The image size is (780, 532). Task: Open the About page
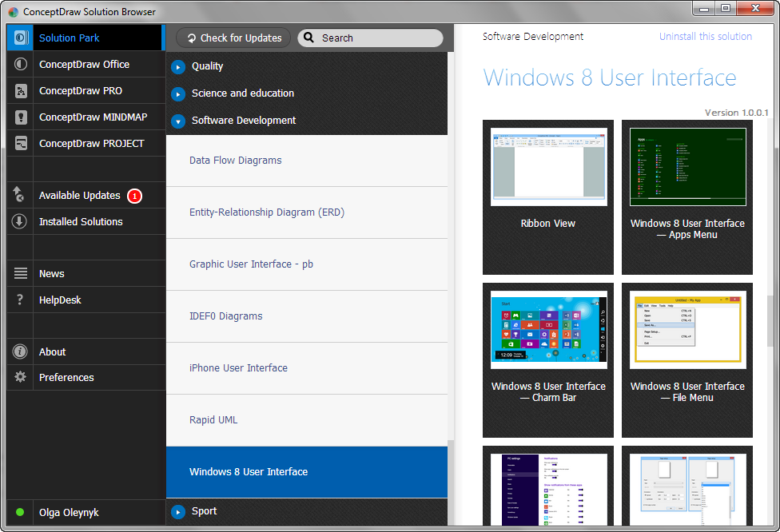point(86,351)
